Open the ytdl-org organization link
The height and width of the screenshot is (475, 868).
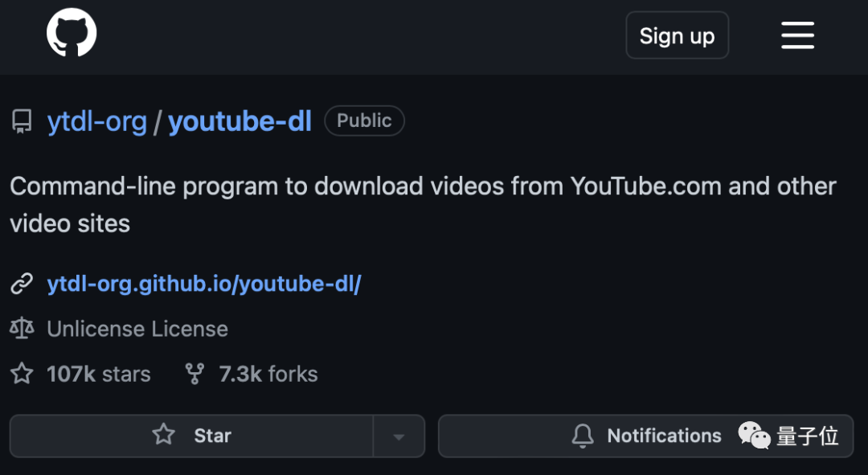pos(97,121)
